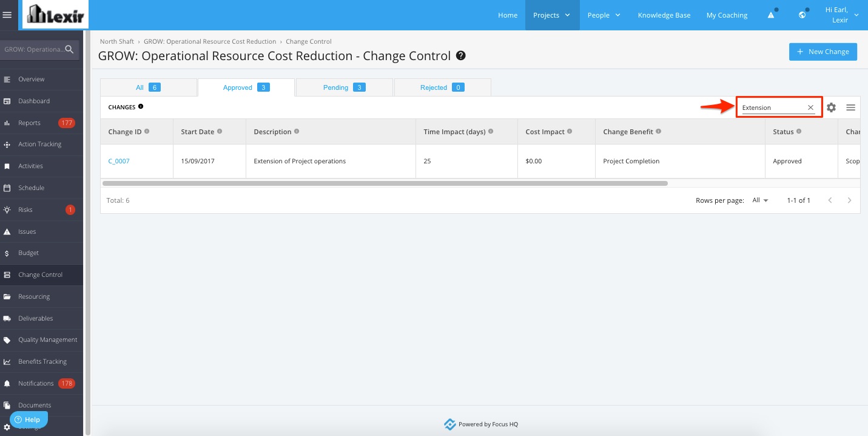Image resolution: width=868 pixels, height=436 pixels.
Task: Click the '15/09/2017' start date cell
Action: (209, 161)
